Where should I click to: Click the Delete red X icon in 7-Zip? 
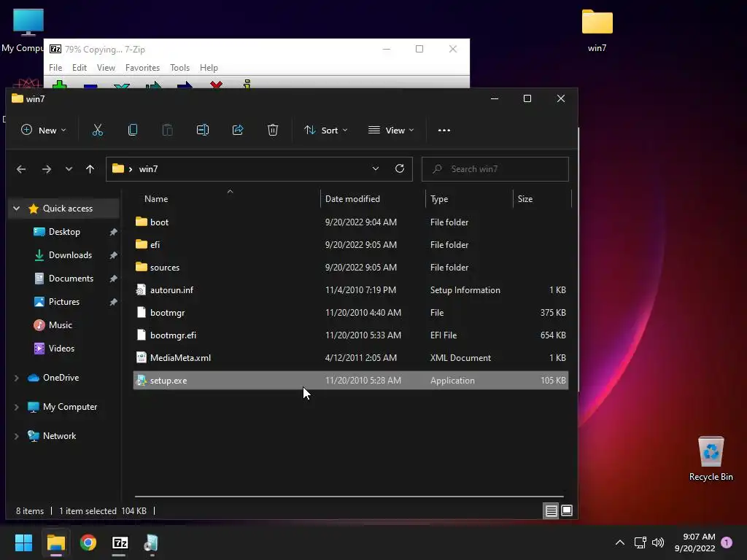tap(216, 85)
